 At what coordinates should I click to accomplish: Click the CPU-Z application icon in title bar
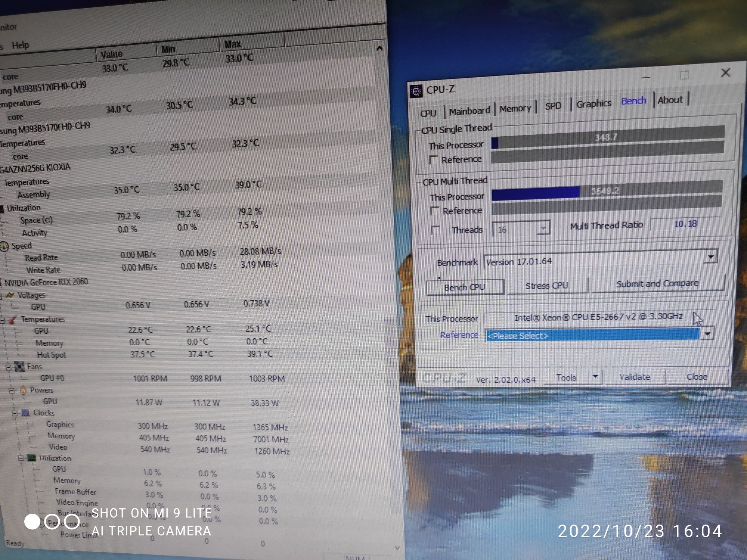(x=416, y=91)
